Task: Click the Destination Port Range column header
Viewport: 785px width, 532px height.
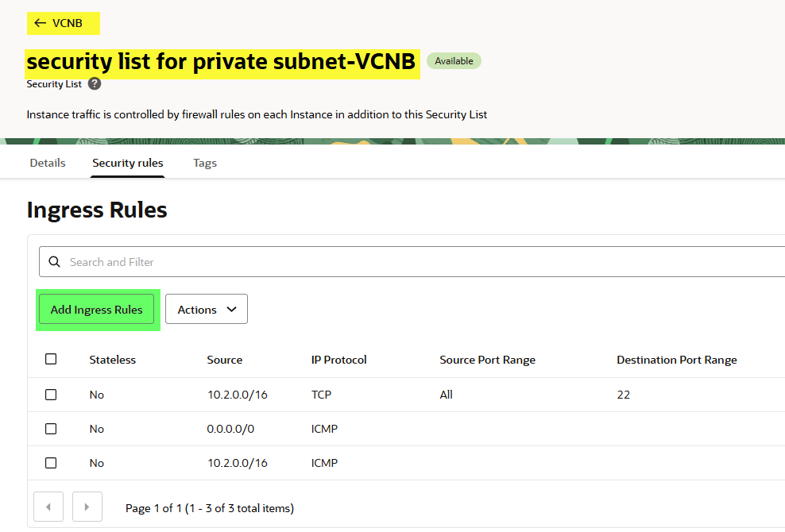Action: click(x=677, y=360)
